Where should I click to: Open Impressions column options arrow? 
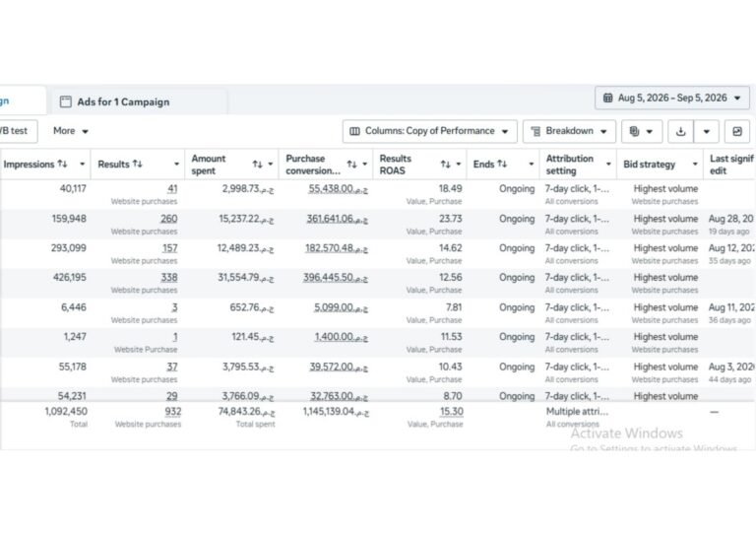[83, 164]
